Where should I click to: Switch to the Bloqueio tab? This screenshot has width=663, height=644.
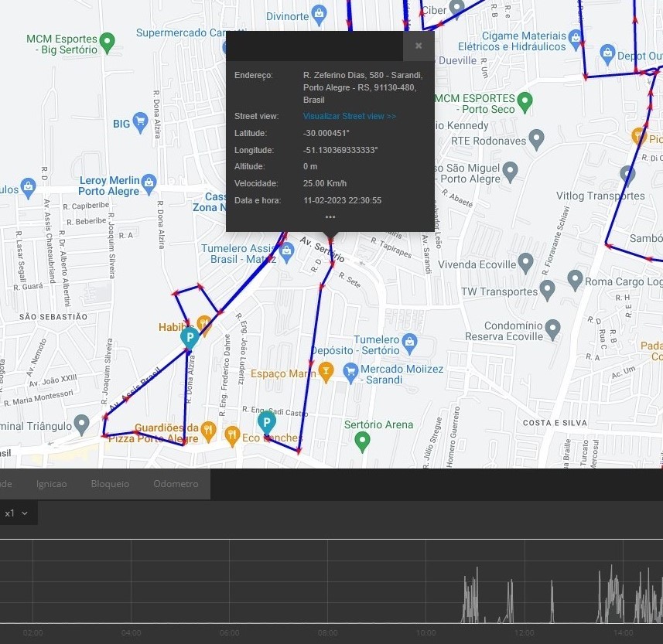coord(110,484)
